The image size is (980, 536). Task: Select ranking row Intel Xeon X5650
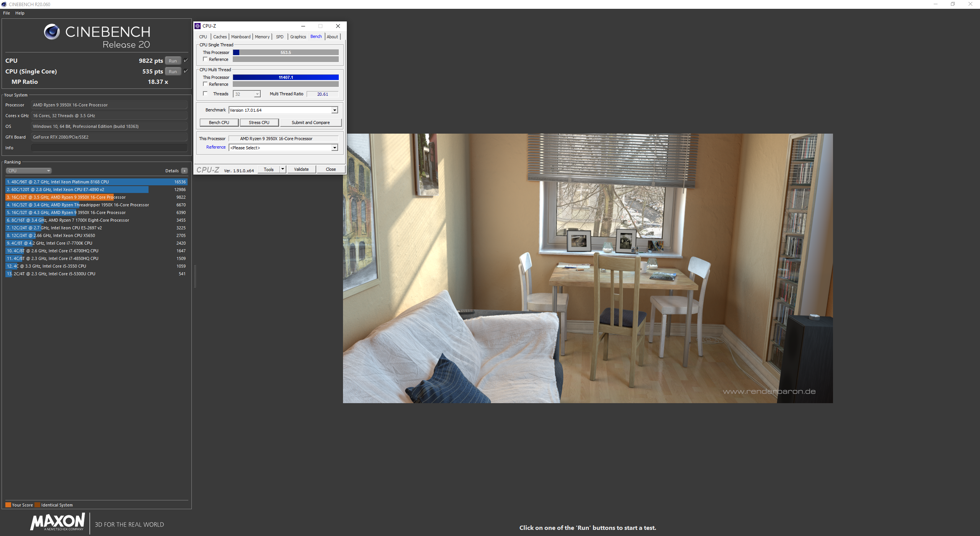[96, 235]
